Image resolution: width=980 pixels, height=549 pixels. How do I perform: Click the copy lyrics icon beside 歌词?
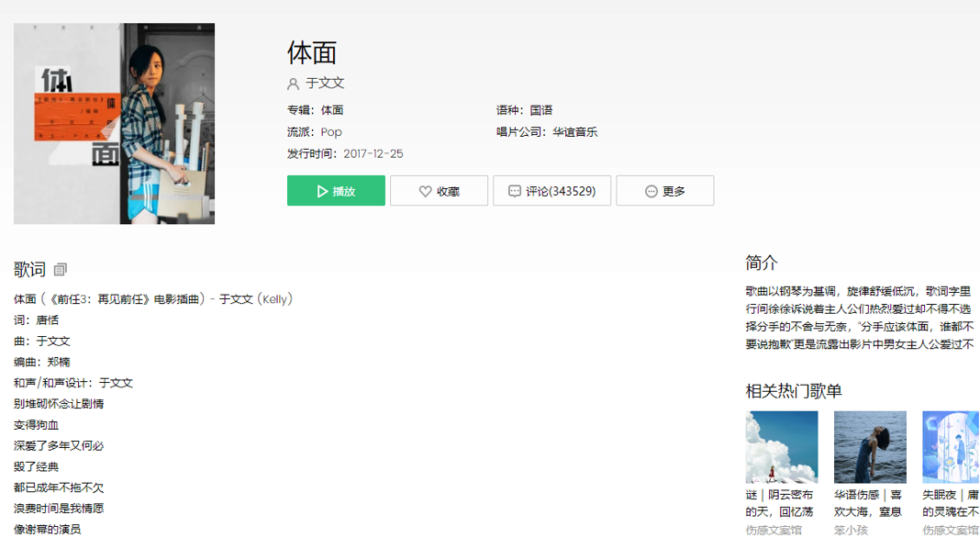[x=60, y=270]
